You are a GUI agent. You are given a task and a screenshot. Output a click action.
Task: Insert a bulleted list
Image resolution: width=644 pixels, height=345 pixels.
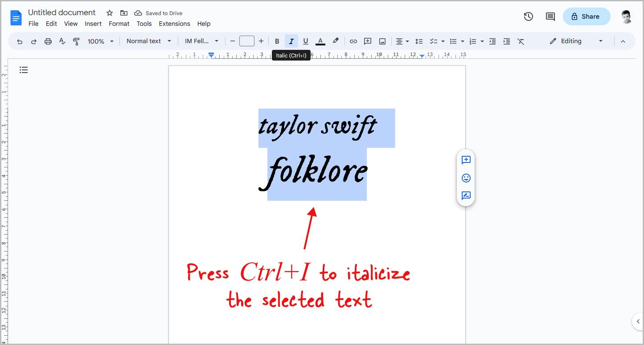pos(453,41)
